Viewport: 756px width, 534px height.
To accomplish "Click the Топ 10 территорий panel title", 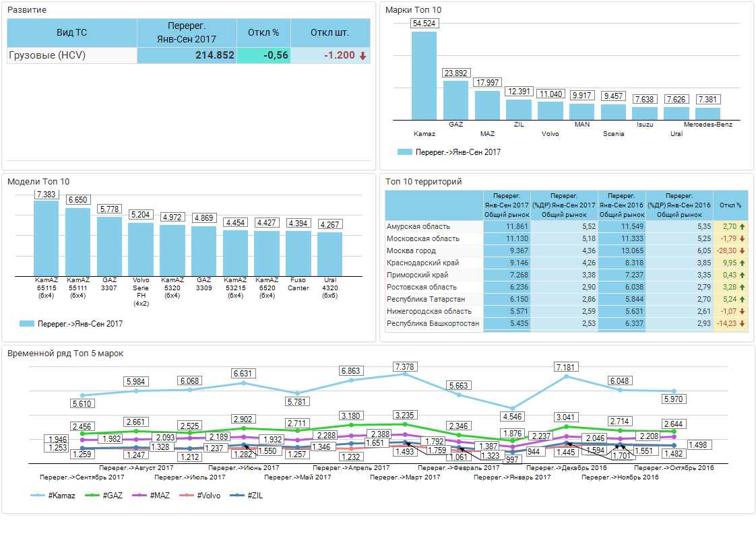I will [x=423, y=182].
